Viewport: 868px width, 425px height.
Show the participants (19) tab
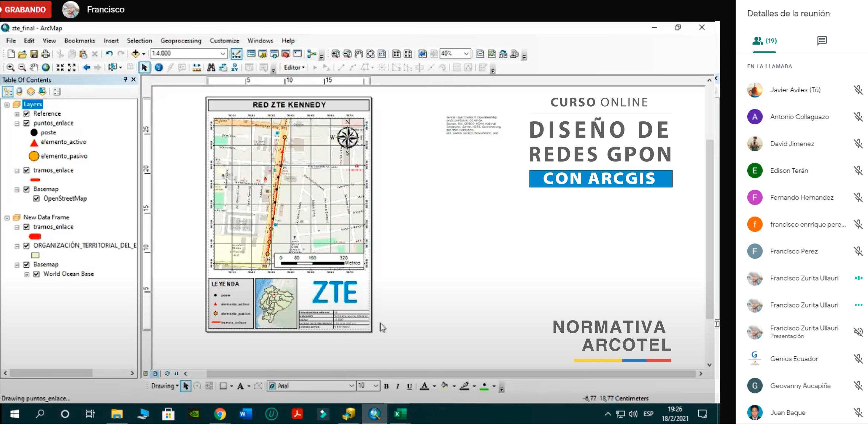tap(764, 41)
